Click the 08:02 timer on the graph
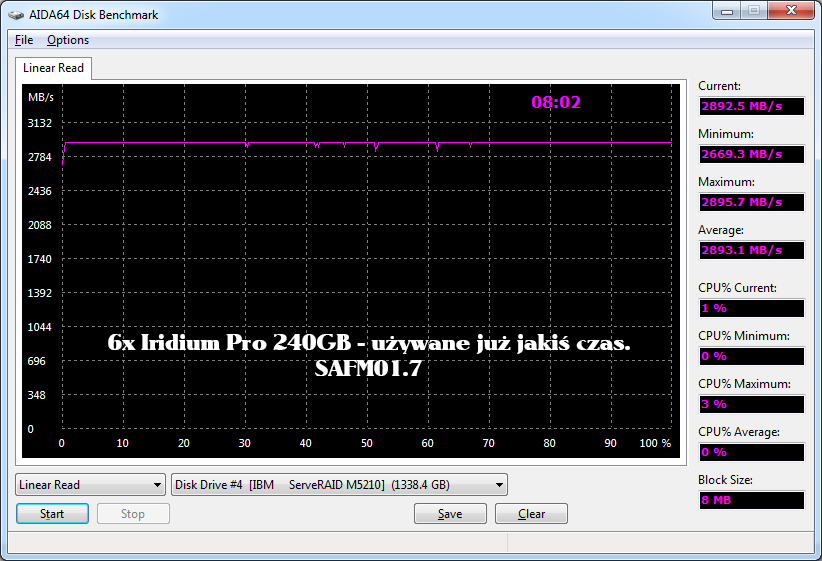Screen dimensions: 822x561 [556, 102]
